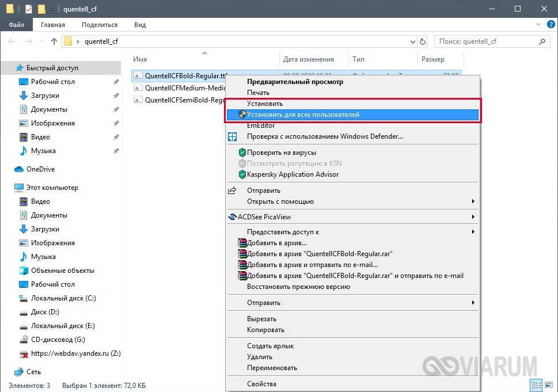Open Kaspersky Application Advisor entry
This screenshot has width=558, height=392.
(x=293, y=174)
